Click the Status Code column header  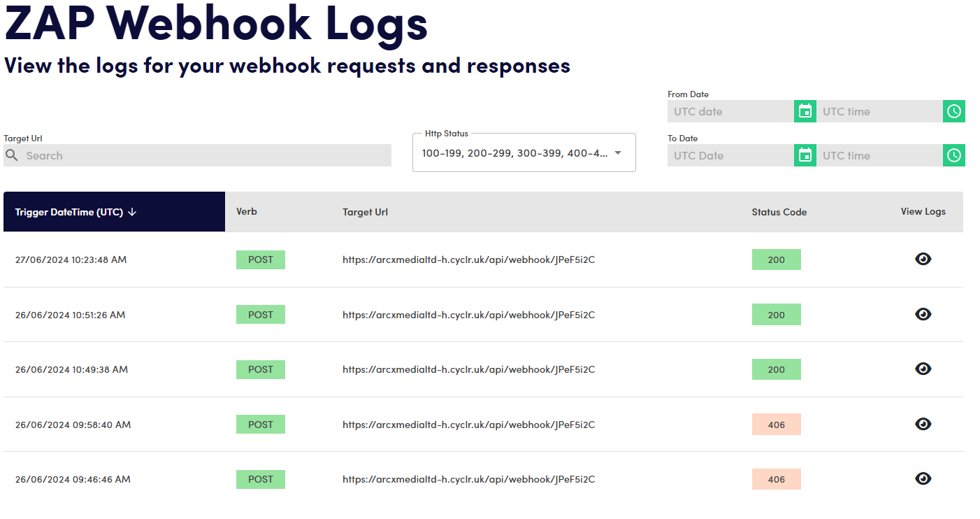[779, 212]
